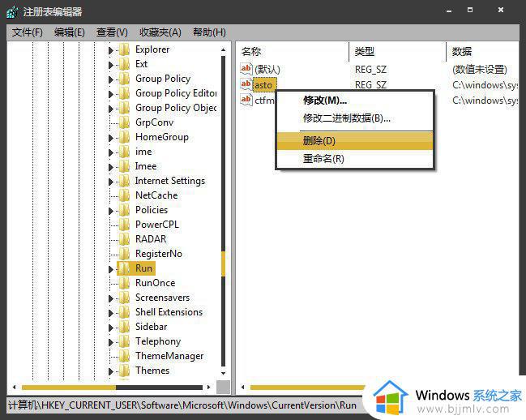
Task: Expand the Ext key
Action: [111, 65]
